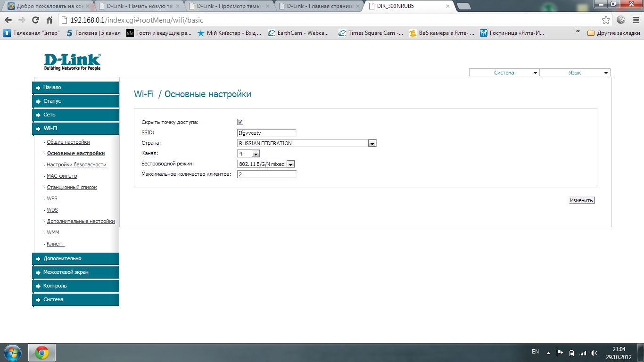Viewport: 644px width, 362px height.
Task: Open the Мій Київстар bookmark
Action: point(229,33)
